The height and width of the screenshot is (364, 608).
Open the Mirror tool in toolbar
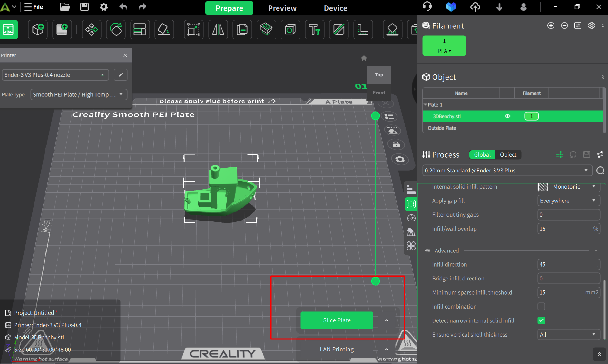[218, 30]
